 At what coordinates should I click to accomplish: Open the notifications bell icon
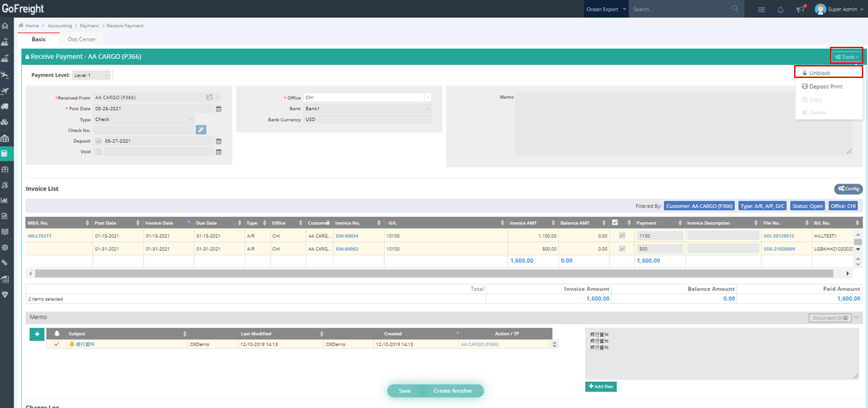(781, 9)
